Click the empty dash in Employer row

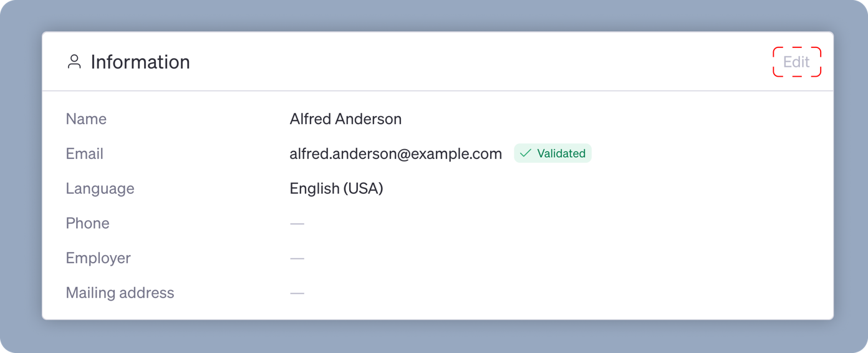[297, 258]
